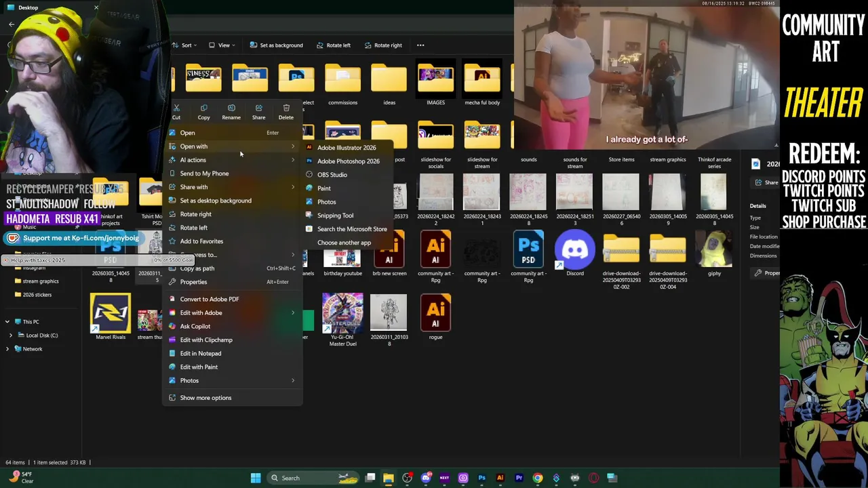Select Convert to Adobe PDF
Viewport: 868px width, 488px height.
tap(232, 299)
